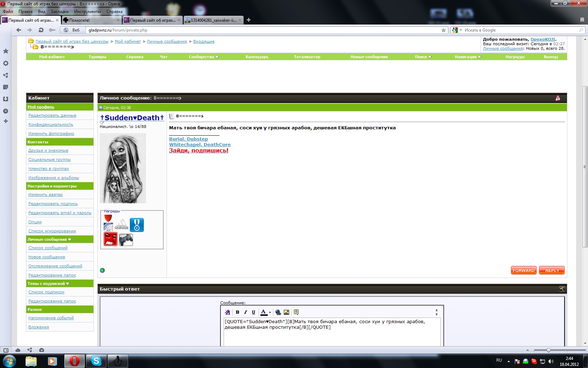Viewport: 588px width, 368px height.
Task: Toggle bold formatting in the quick reply editor
Action: 238,312
